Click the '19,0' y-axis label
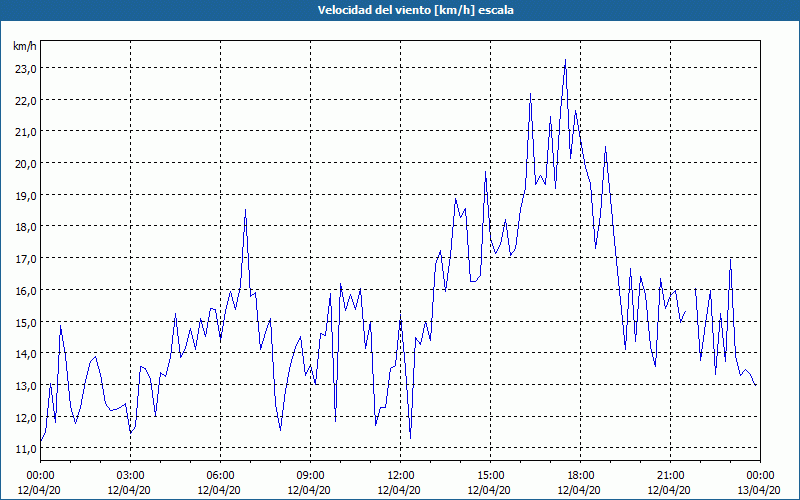The width and height of the screenshot is (800, 500). [x=26, y=195]
